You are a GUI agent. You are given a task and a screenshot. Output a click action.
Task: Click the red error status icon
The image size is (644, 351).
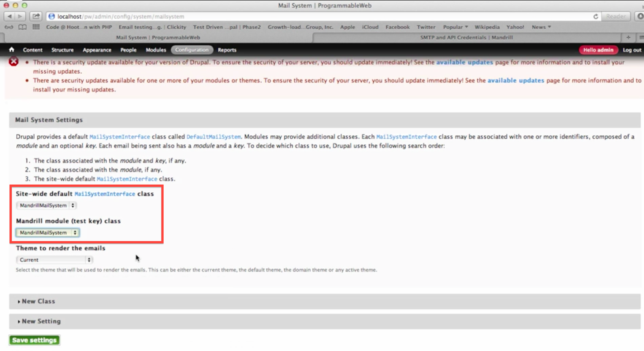point(14,62)
